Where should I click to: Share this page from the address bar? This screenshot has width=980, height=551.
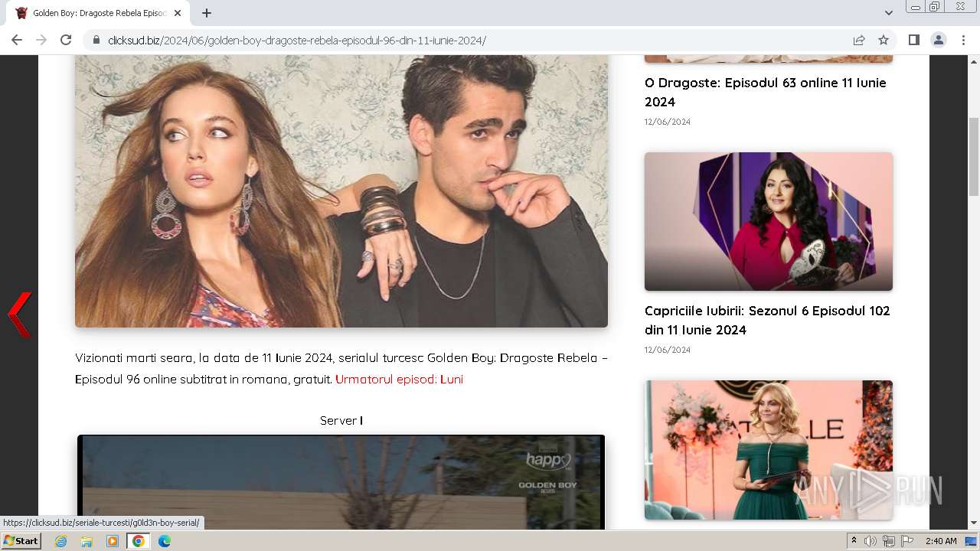point(859,40)
